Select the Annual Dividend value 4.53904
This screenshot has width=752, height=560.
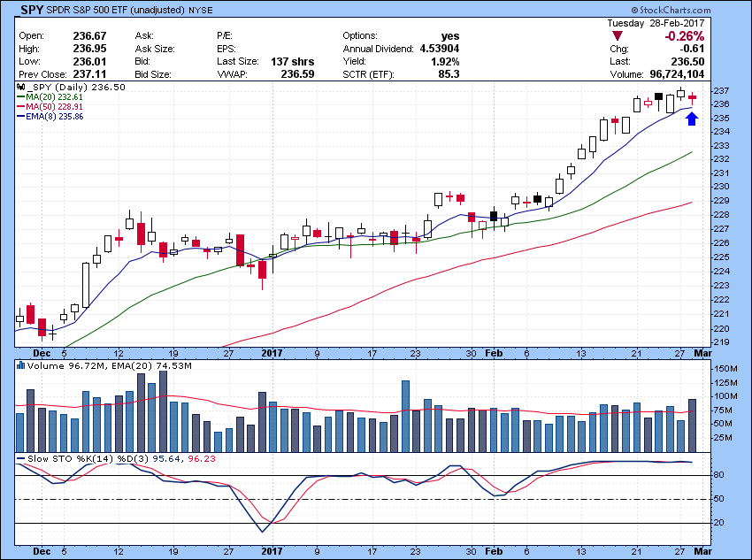coord(440,49)
